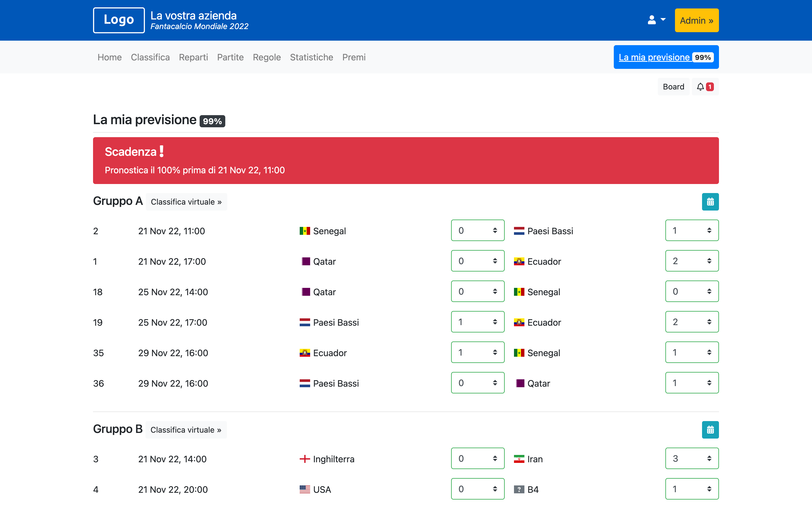The width and height of the screenshot is (812, 508).
Task: Open Senegal score dropdown in match 2
Action: [x=478, y=231]
